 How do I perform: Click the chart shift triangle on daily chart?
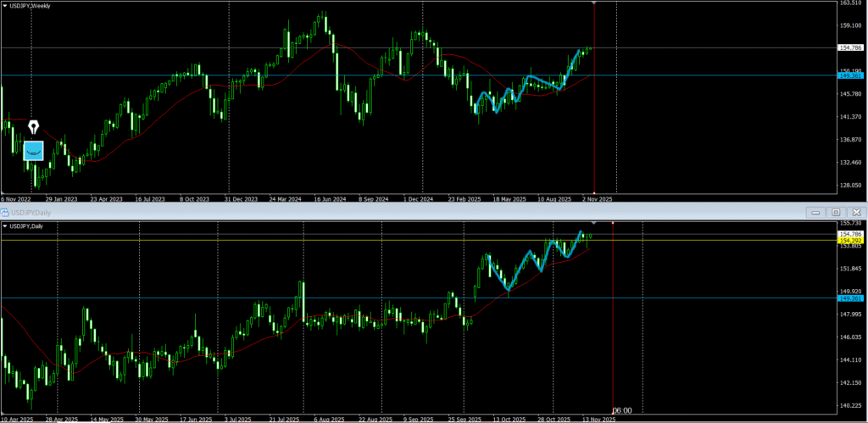tap(593, 223)
